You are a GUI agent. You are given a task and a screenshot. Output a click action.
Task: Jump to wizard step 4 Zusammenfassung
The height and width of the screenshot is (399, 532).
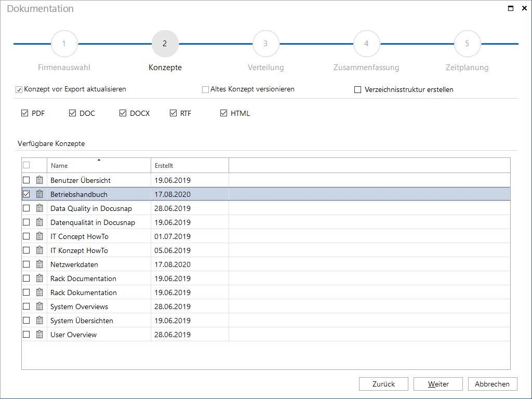click(366, 44)
